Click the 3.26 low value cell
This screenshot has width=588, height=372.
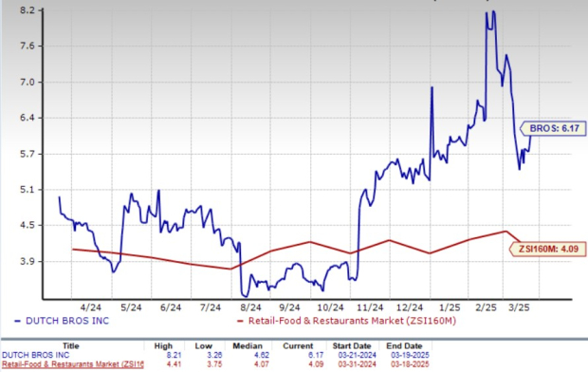click(214, 355)
